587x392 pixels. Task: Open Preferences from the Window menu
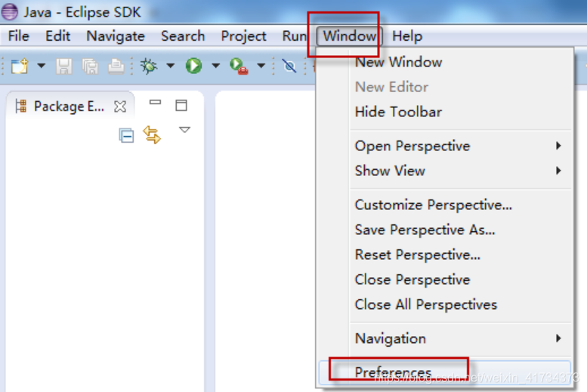click(445, 372)
